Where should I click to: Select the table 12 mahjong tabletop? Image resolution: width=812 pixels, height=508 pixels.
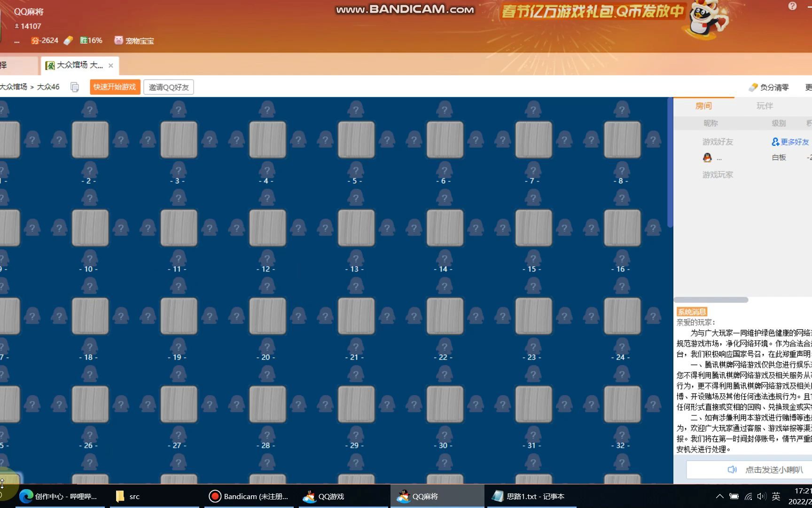[x=268, y=228]
